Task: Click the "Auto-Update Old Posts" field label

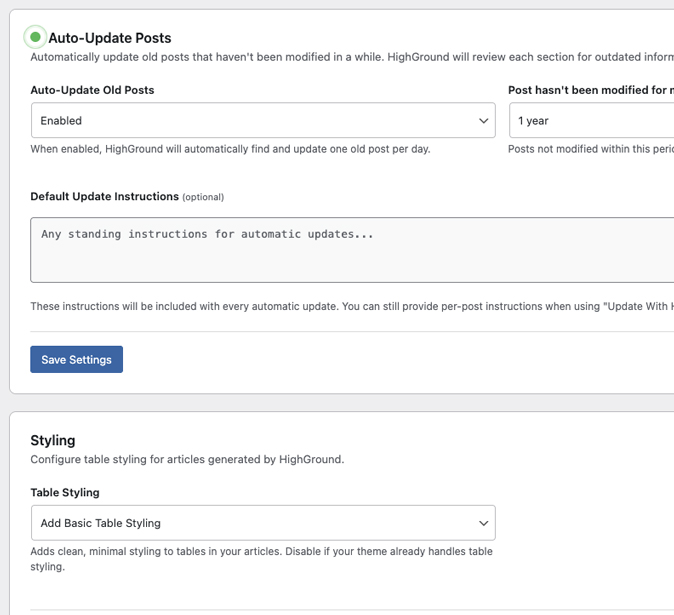Action: [92, 90]
